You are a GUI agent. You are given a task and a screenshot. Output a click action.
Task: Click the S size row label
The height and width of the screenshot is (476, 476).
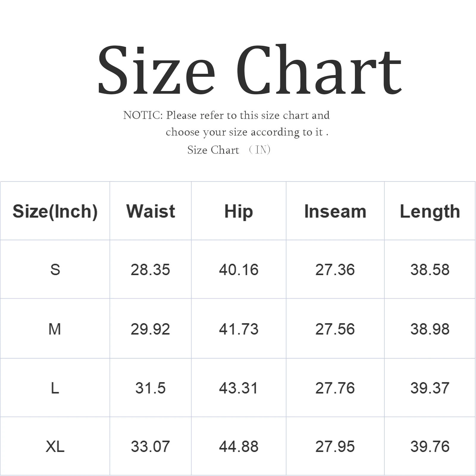click(x=55, y=270)
